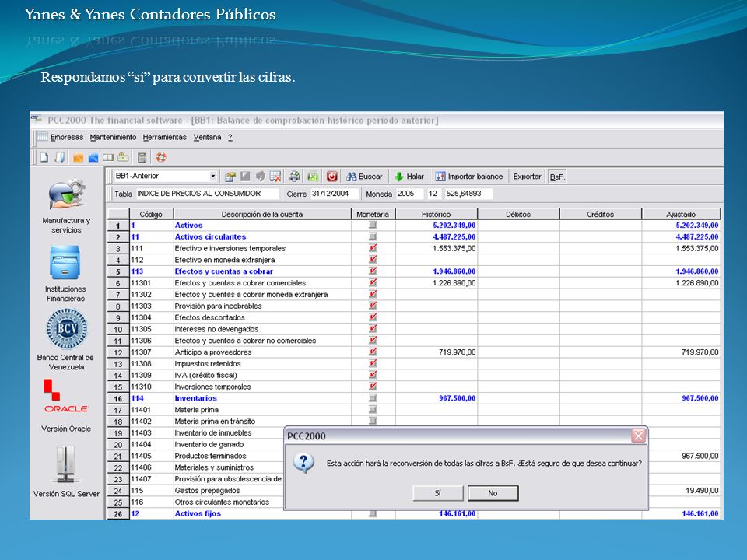Click the Moneda month field 12
The width and height of the screenshot is (747, 560).
click(433, 194)
